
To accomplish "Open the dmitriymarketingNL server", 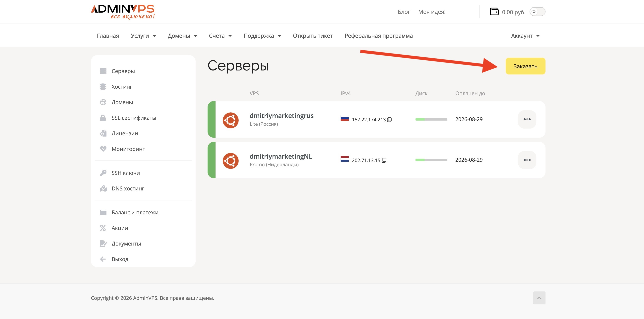I will click(x=281, y=157).
